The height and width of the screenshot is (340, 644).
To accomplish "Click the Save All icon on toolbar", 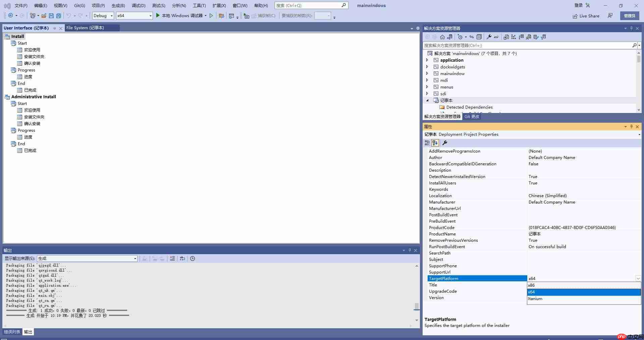I will click(58, 15).
